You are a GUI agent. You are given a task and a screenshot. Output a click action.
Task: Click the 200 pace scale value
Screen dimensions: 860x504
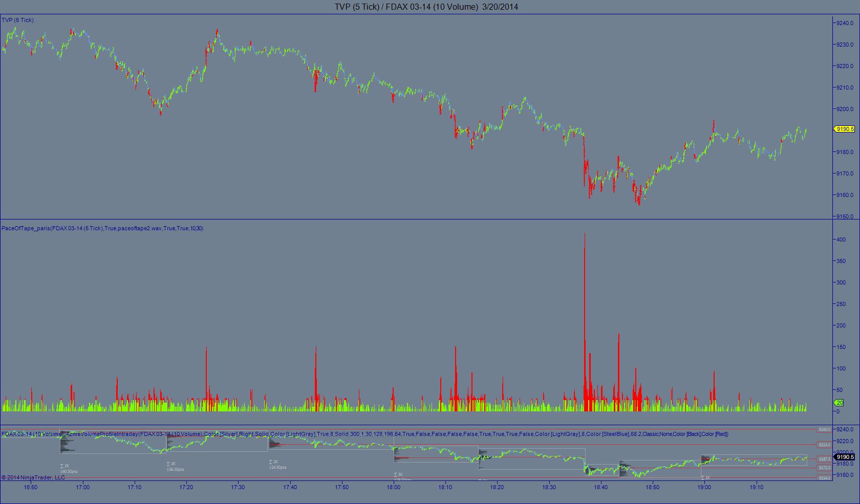(841, 325)
